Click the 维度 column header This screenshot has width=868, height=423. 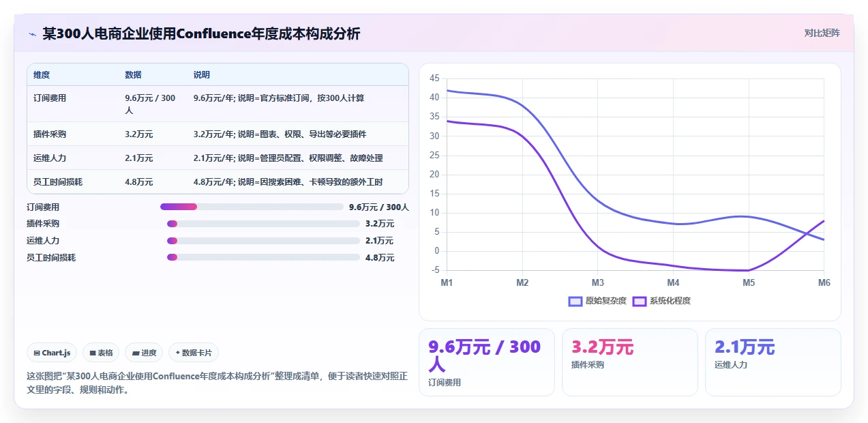42,75
